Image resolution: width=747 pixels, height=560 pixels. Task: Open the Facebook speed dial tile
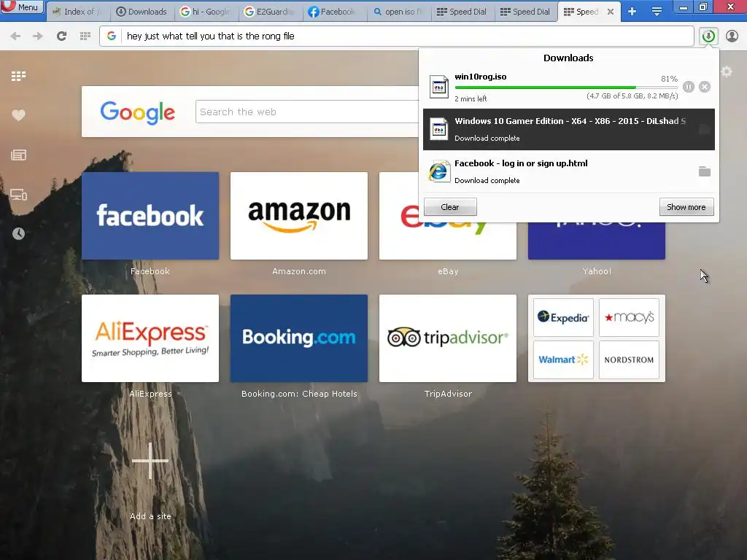click(150, 216)
